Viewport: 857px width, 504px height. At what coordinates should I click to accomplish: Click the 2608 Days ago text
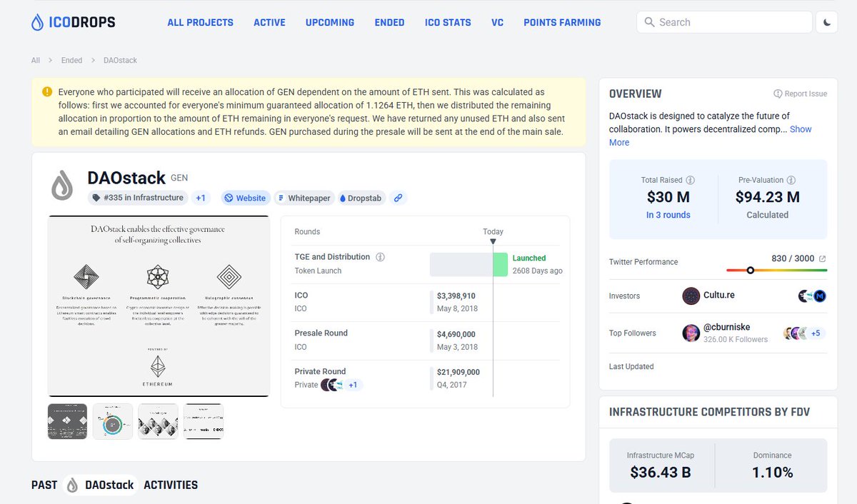[538, 271]
